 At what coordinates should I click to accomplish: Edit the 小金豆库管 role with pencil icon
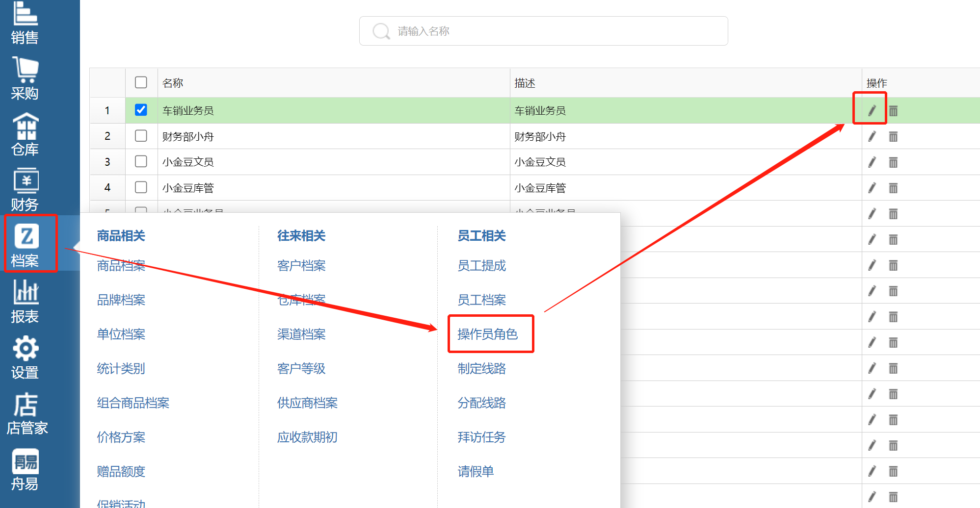(872, 188)
